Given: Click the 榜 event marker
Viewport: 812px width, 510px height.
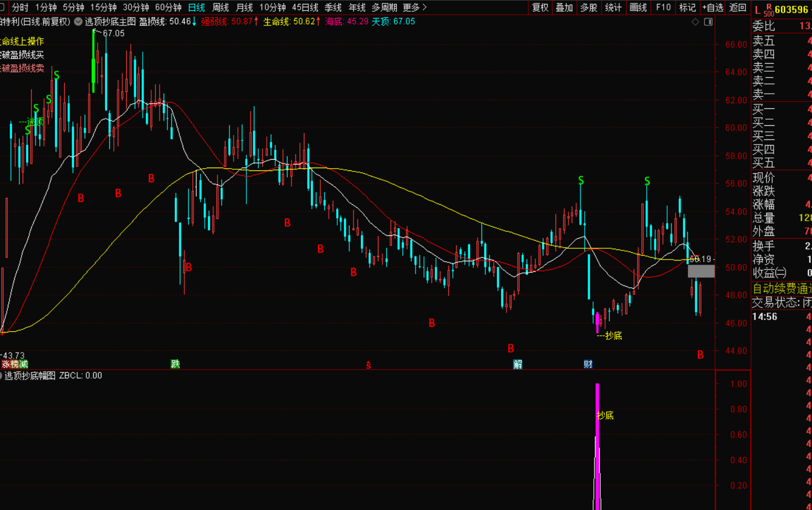Looking at the screenshot, I should tap(15, 364).
